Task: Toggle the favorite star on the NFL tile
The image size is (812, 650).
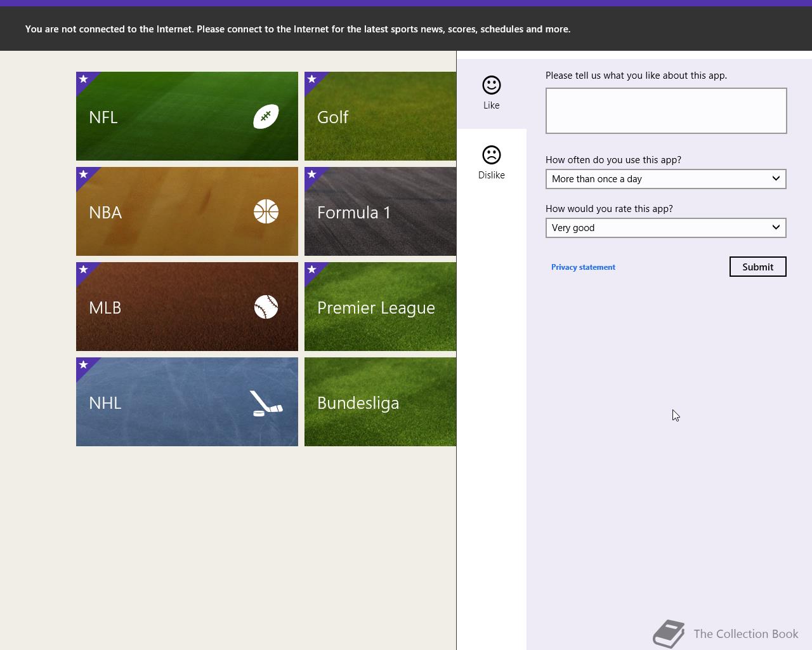Action: [x=84, y=79]
